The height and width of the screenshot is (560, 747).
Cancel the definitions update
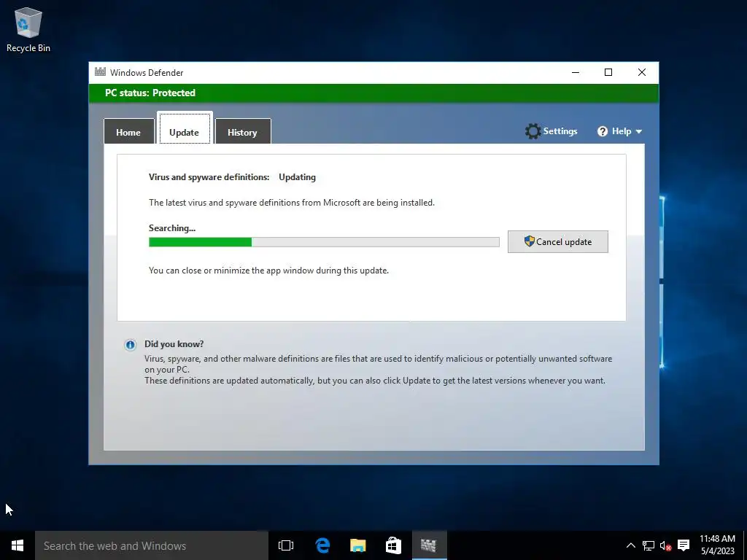coord(558,242)
